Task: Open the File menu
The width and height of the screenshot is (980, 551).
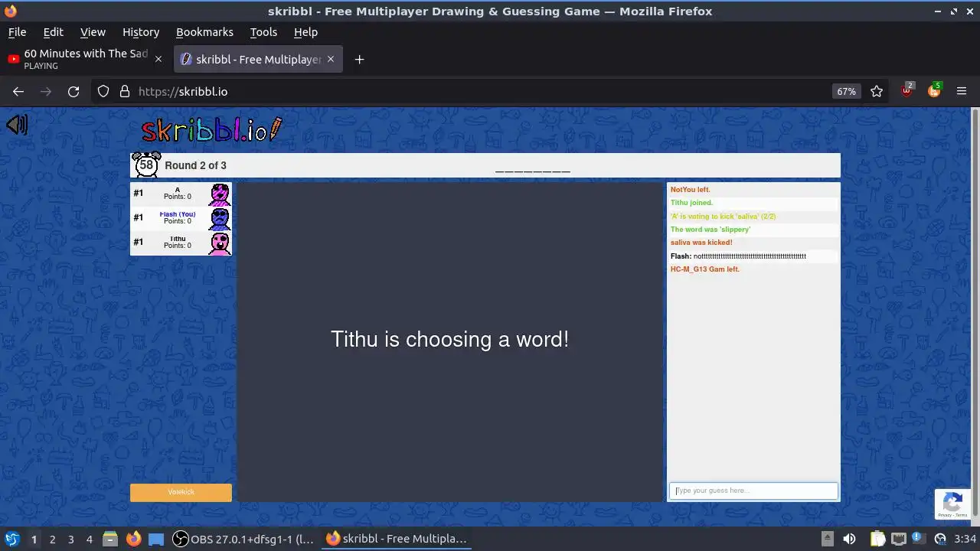Action: click(17, 32)
